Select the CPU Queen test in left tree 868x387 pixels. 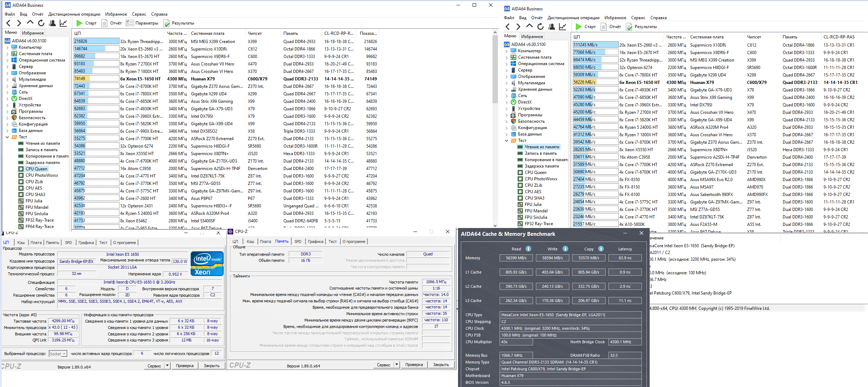36,169
